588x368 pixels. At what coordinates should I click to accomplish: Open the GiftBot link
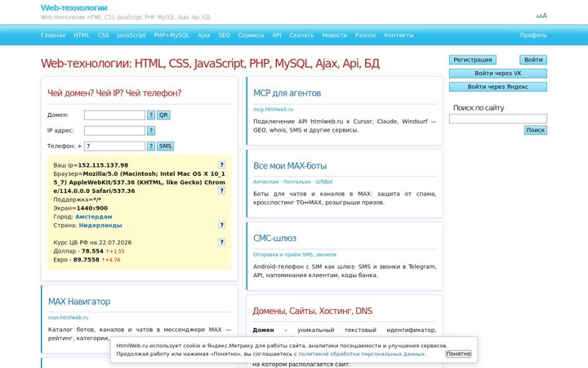point(323,182)
